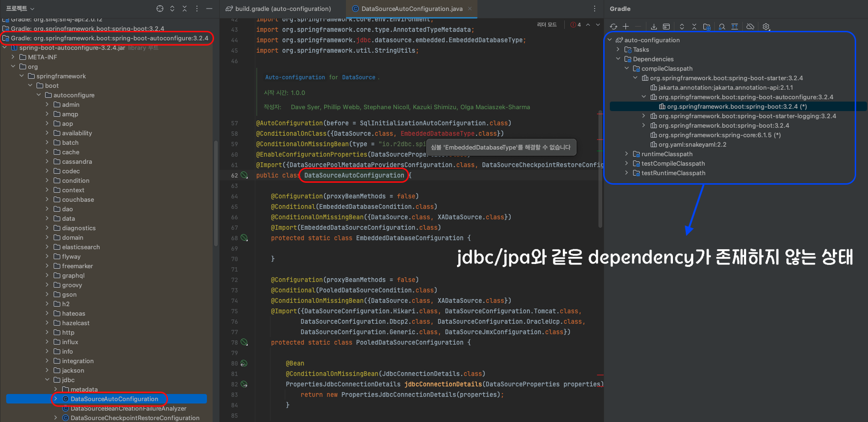Click bean gutter icon on line 80
Image resolution: width=868 pixels, height=422 pixels.
click(x=244, y=363)
